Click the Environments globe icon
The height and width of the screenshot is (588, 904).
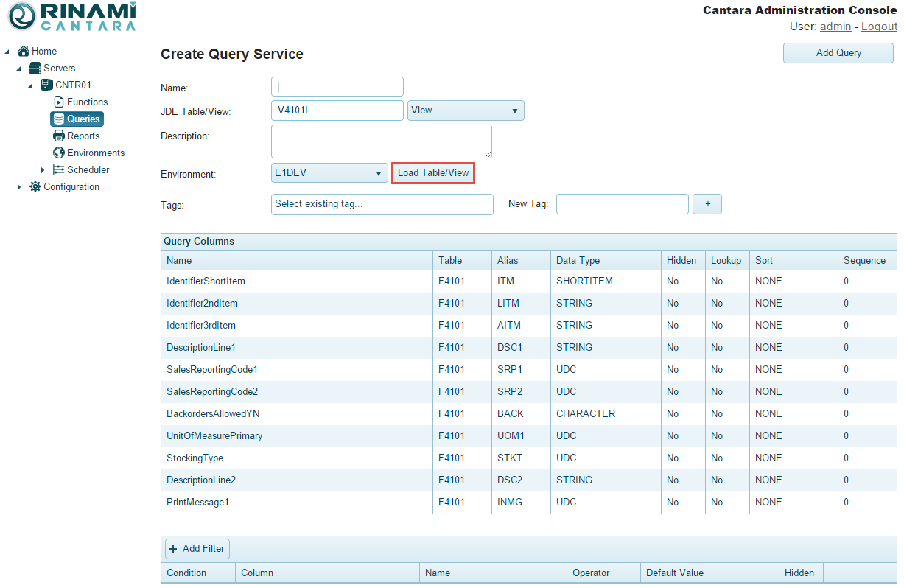click(x=59, y=153)
